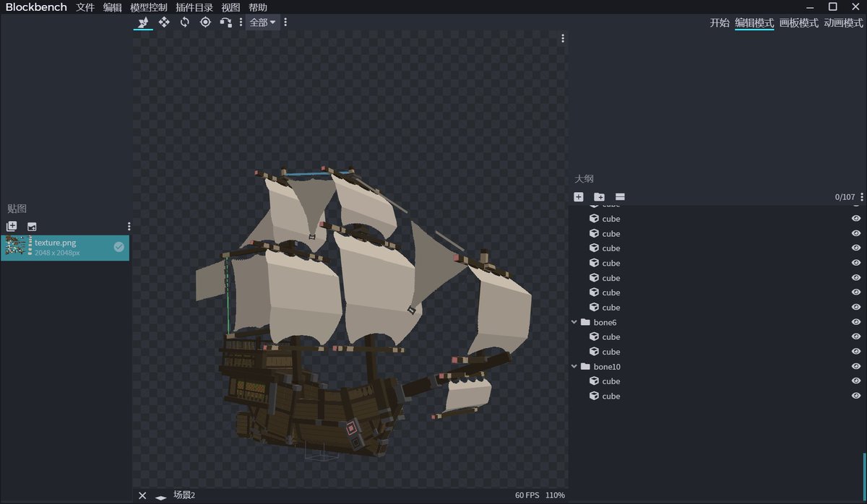Click the 编辑模式 mode label
This screenshot has height=504, width=867.
click(754, 22)
